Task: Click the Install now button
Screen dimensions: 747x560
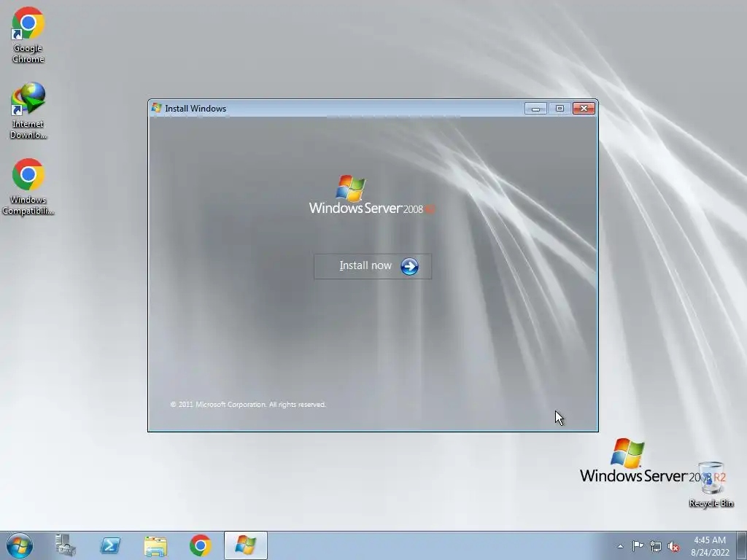Action: coord(373,266)
